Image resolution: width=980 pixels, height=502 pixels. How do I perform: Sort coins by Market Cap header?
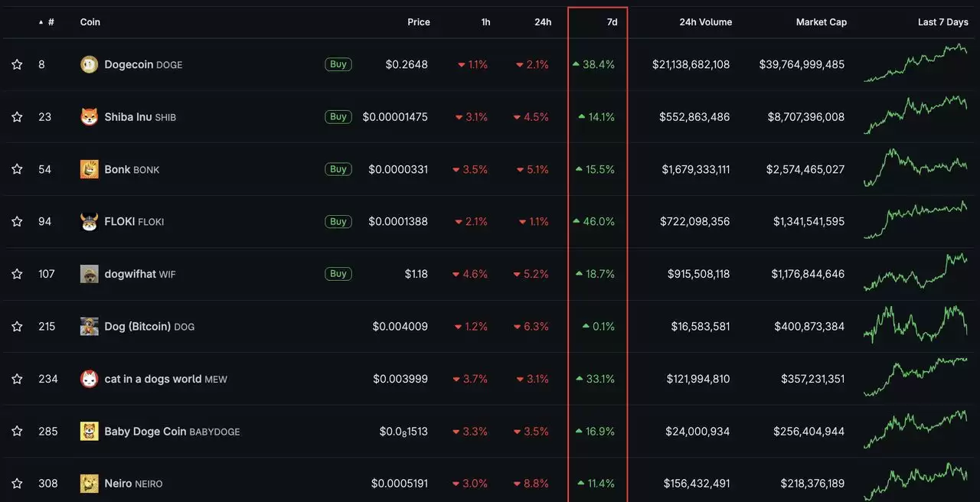tap(821, 22)
